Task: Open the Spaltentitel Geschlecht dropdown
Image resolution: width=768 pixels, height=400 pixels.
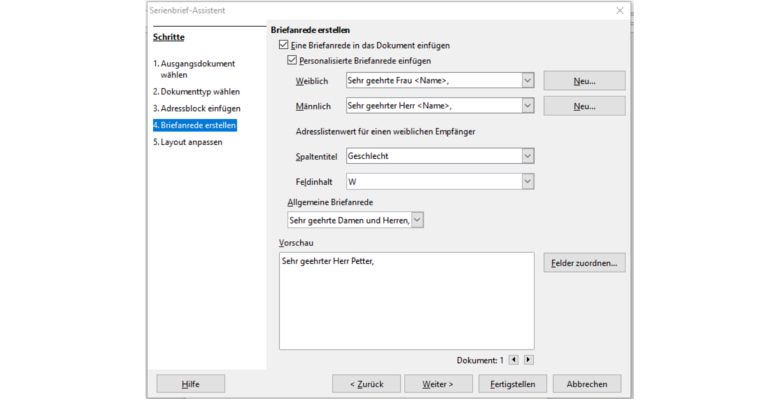Action: [527, 155]
